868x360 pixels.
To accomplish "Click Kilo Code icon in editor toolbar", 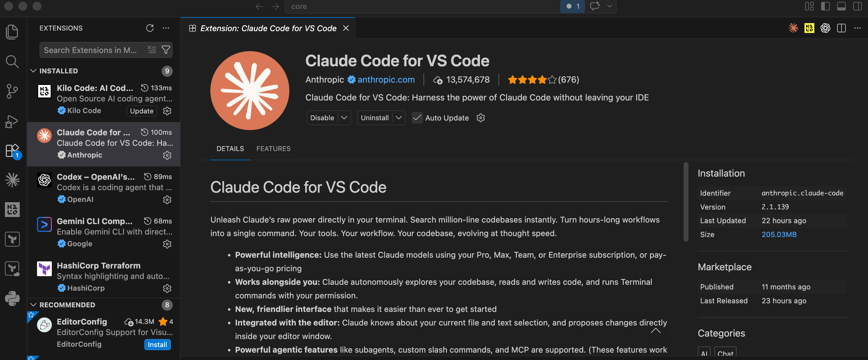I will pos(809,28).
